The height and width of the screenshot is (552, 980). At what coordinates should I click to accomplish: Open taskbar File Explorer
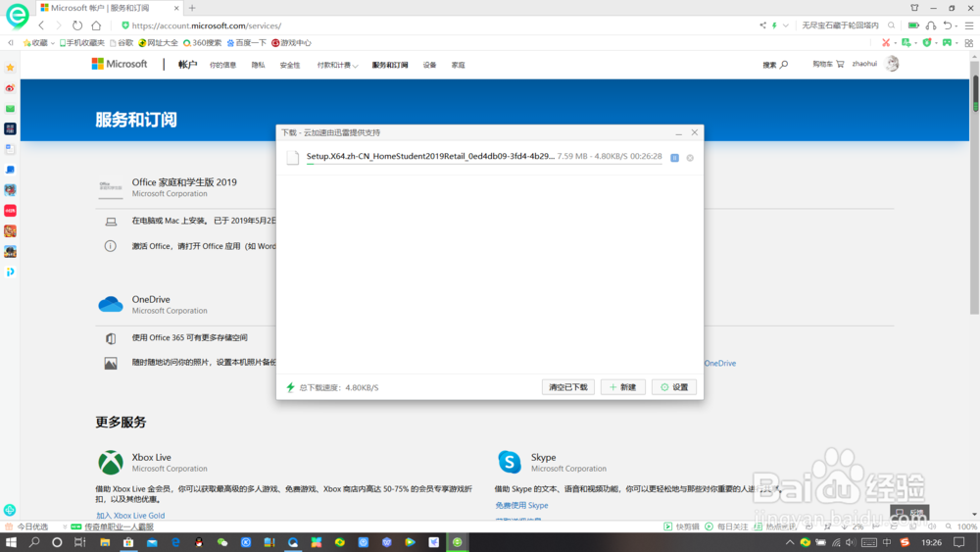click(105, 542)
